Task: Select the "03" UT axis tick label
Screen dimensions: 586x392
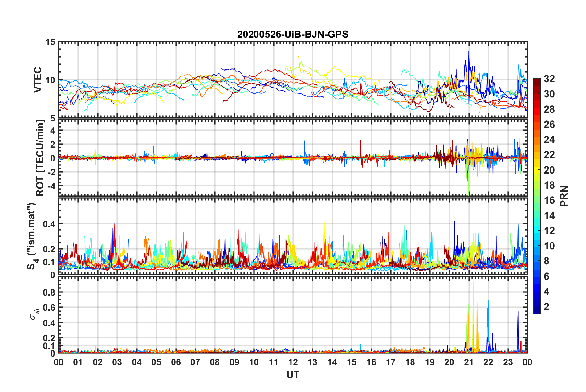Action: point(117,362)
